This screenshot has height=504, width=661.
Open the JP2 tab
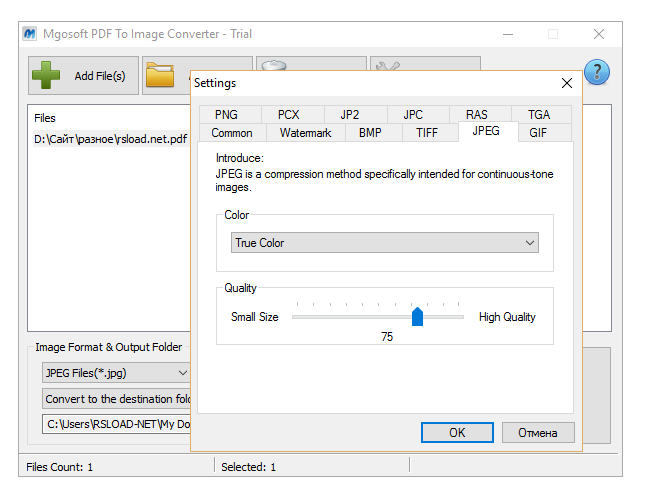[x=355, y=115]
